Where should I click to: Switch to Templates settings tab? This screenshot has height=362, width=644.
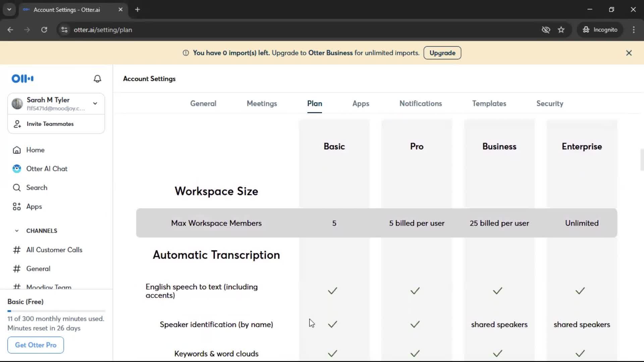(x=489, y=104)
